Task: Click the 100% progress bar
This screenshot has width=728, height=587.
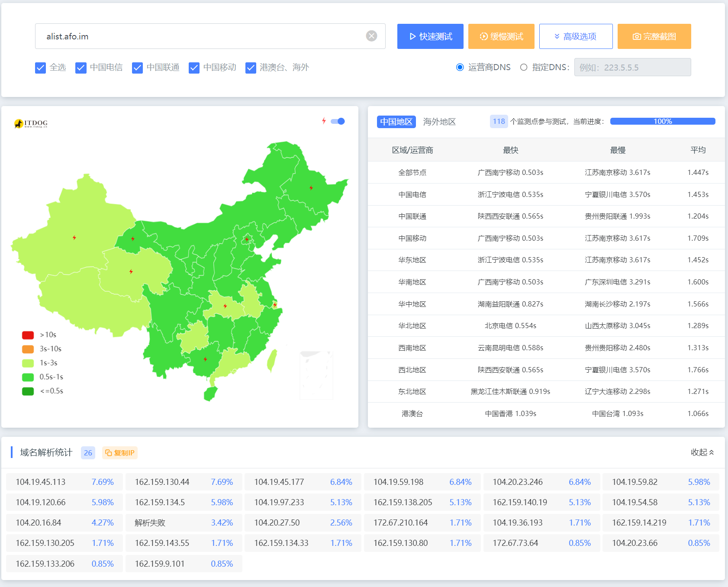Action: pyautogui.click(x=663, y=121)
